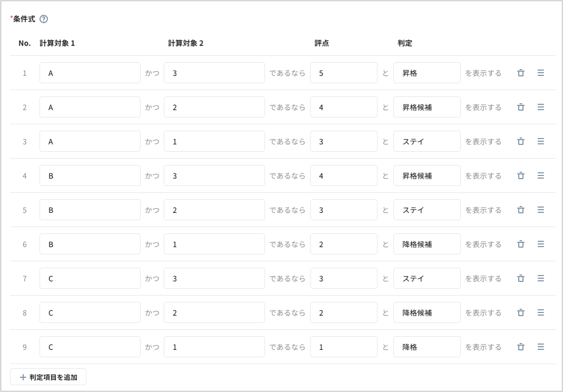Delete row 7 via trash icon
563x392 pixels.
coord(521,278)
